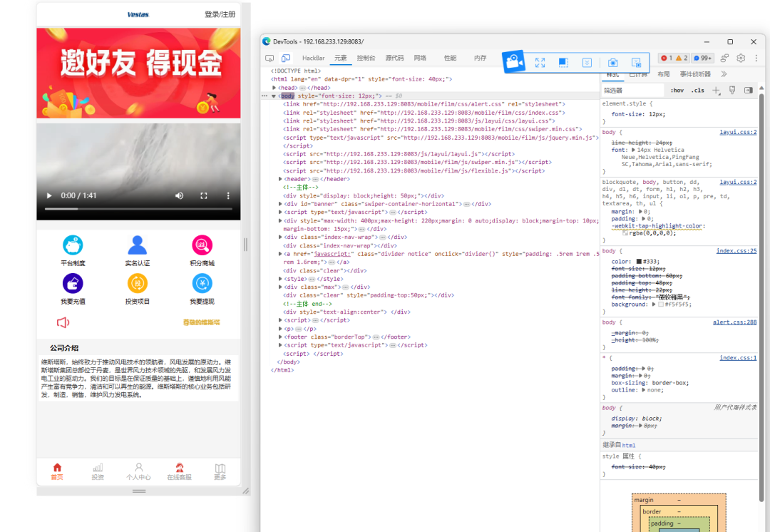Switch to the HackBar tab
The image size is (770, 532).
(x=313, y=58)
